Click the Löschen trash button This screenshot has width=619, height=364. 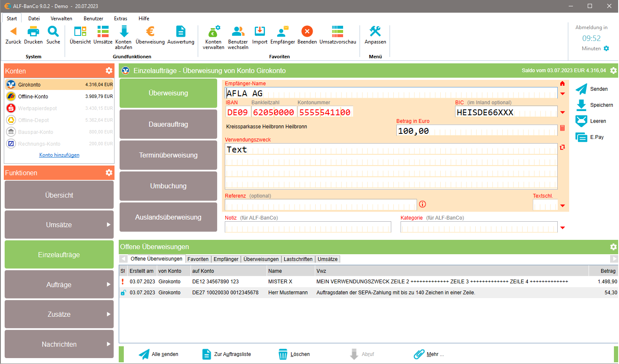tap(294, 354)
